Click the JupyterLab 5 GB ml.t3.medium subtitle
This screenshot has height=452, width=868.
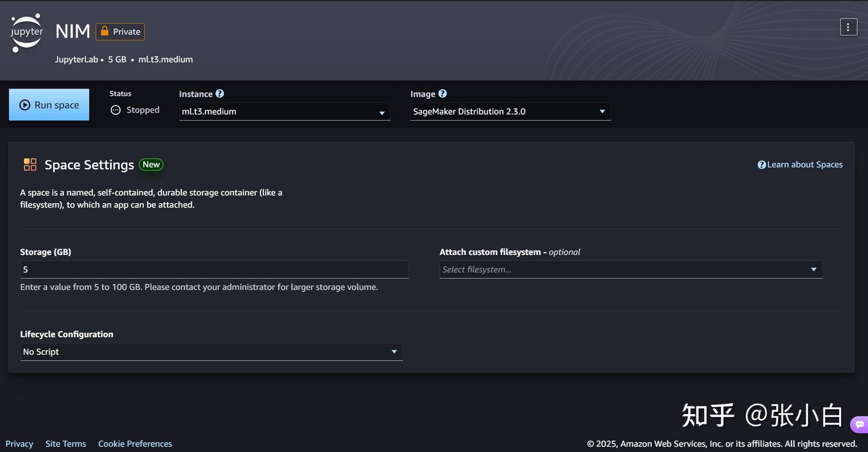click(124, 60)
